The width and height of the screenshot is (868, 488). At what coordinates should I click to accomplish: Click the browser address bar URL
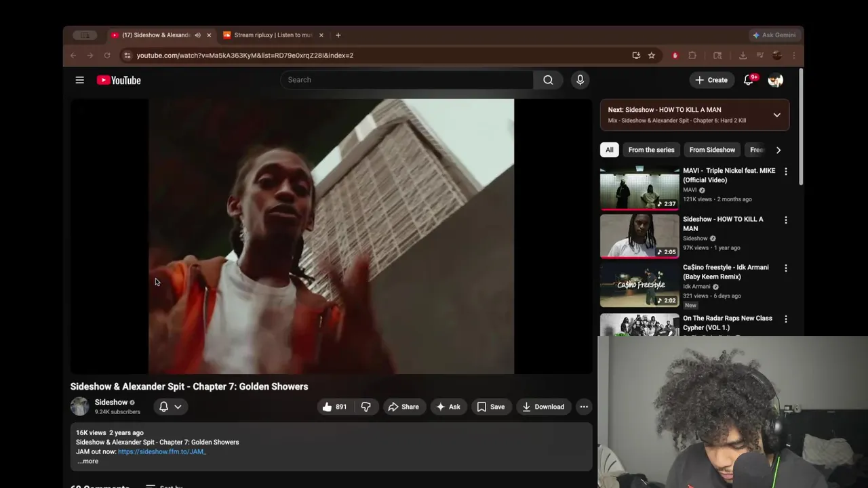tap(245, 56)
